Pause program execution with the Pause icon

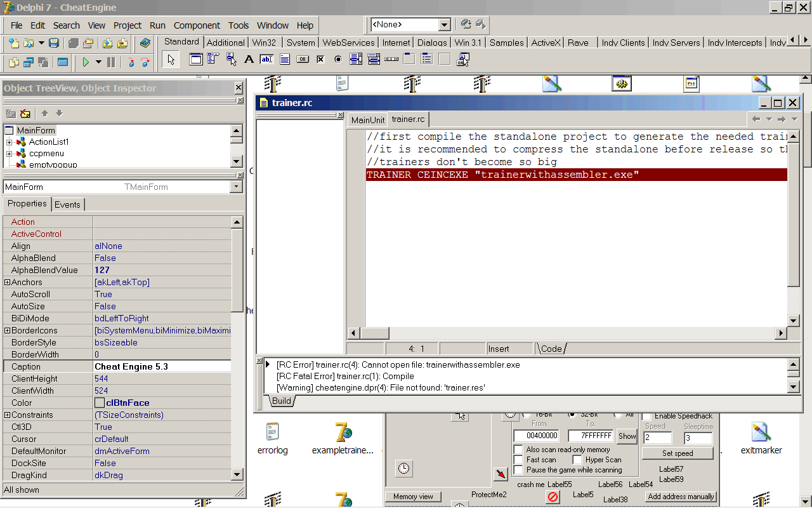111,61
